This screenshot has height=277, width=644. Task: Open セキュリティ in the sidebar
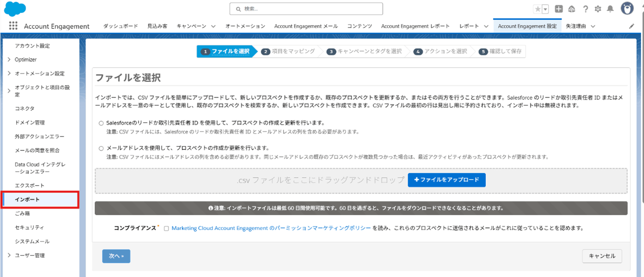pyautogui.click(x=29, y=227)
